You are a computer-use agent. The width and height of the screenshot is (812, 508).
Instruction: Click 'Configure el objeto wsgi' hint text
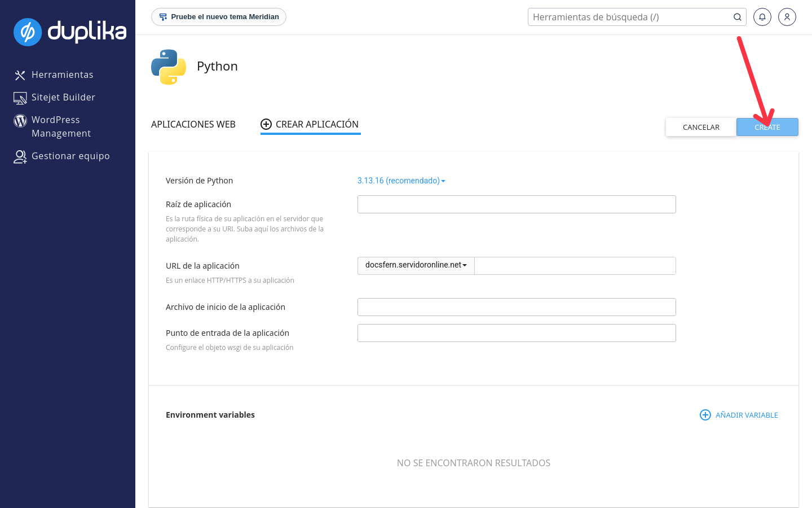point(230,348)
